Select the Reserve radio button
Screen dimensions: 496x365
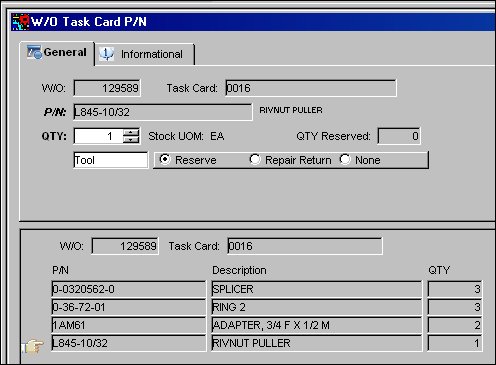point(165,159)
